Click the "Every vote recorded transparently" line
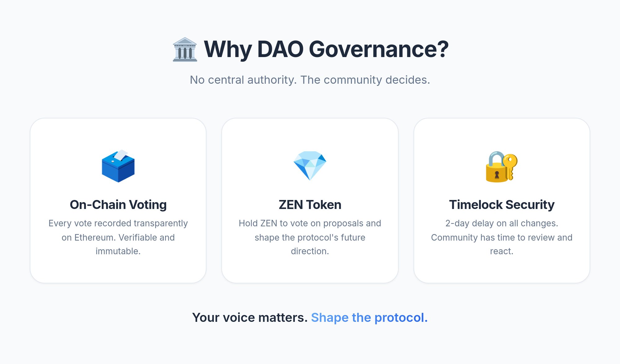The image size is (620, 364). pos(118,223)
